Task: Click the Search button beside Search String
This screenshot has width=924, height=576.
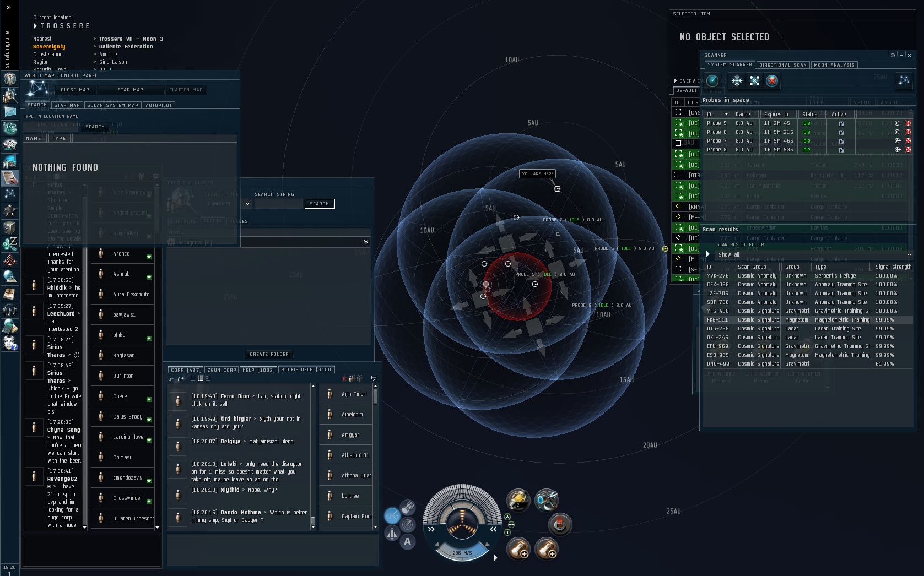Action: click(x=320, y=204)
